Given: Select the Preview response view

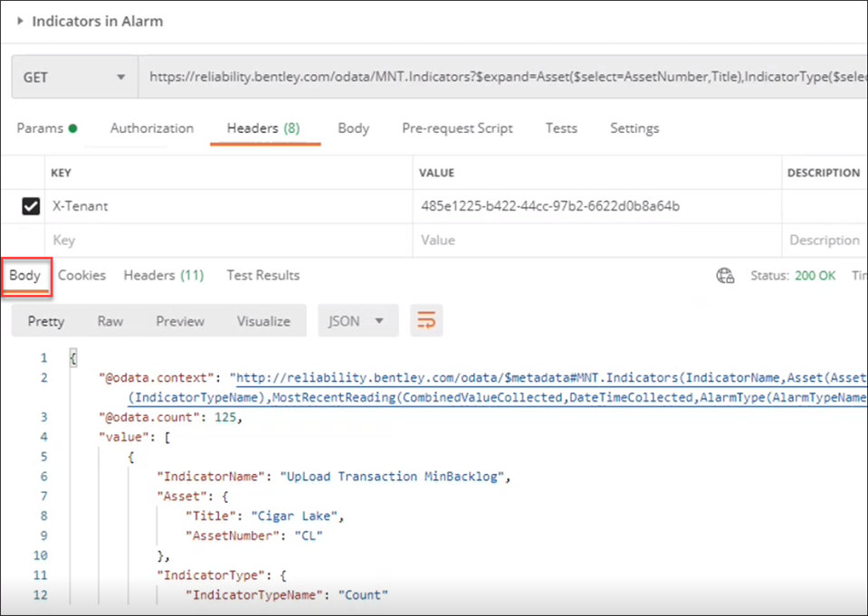Looking at the screenshot, I should click(x=179, y=320).
